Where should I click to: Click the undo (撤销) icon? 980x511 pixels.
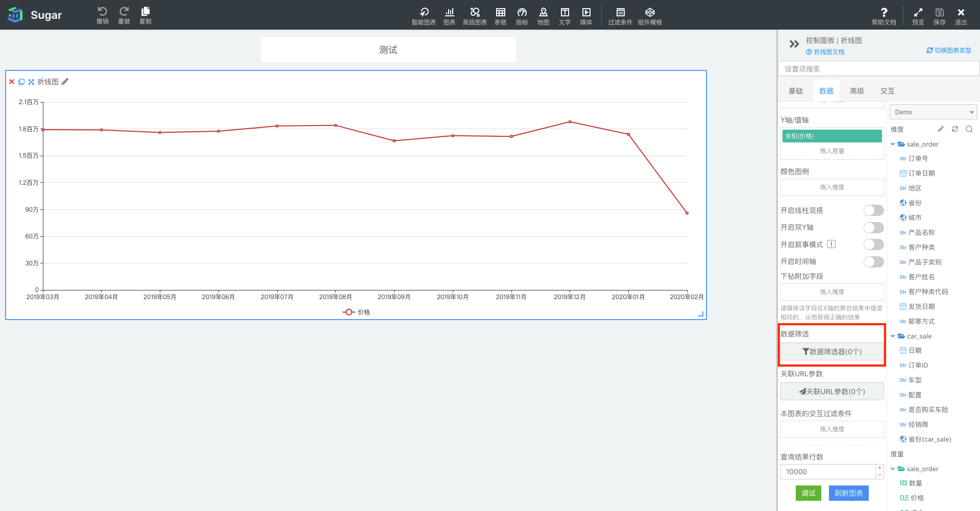click(x=102, y=12)
